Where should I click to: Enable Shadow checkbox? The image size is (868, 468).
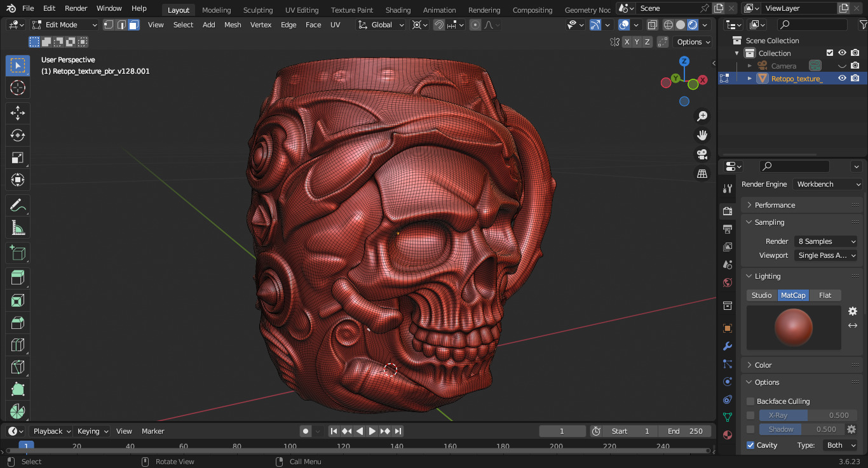point(750,429)
